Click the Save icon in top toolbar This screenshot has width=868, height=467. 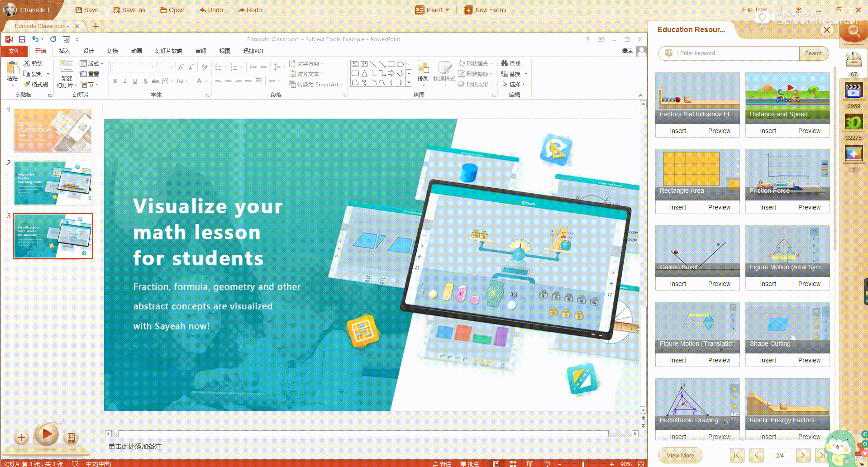pos(86,10)
